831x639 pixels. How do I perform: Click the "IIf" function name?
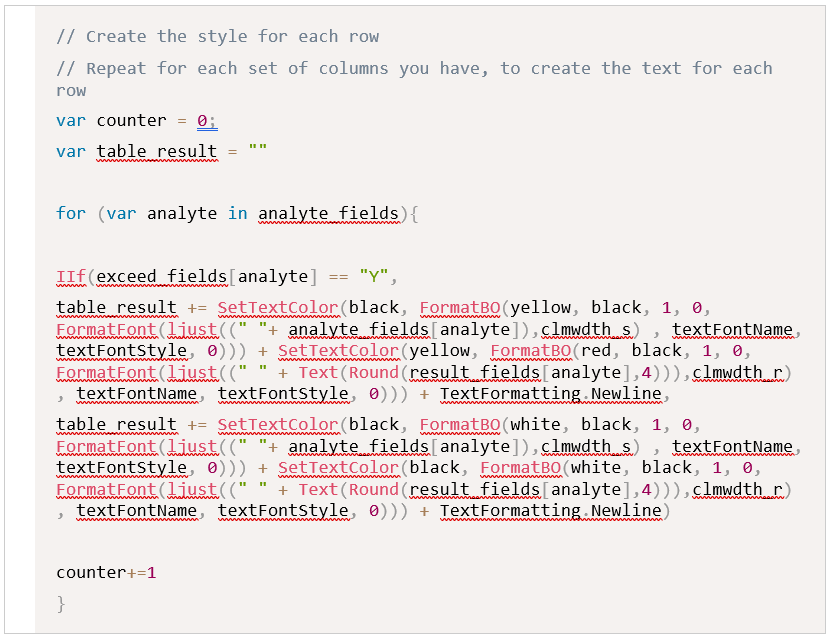[71, 277]
